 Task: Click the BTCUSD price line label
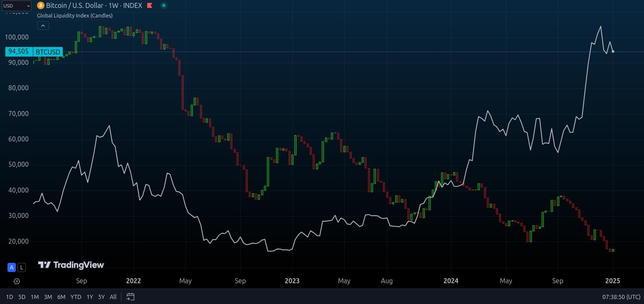click(x=48, y=52)
